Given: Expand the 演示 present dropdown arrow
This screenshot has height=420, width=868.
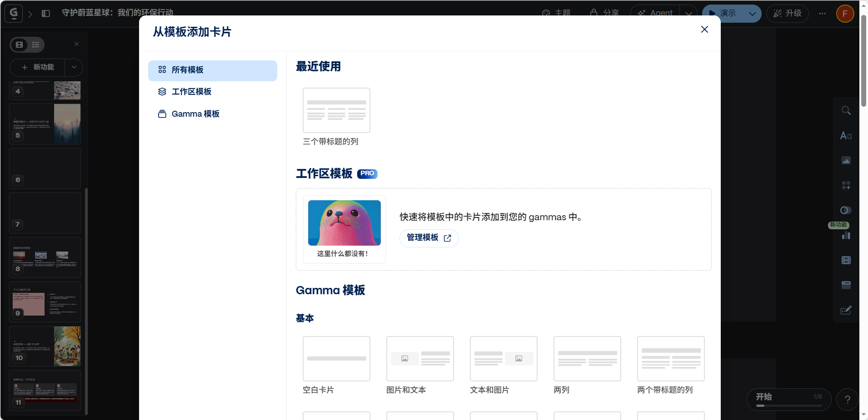Looking at the screenshot, I should point(752,14).
